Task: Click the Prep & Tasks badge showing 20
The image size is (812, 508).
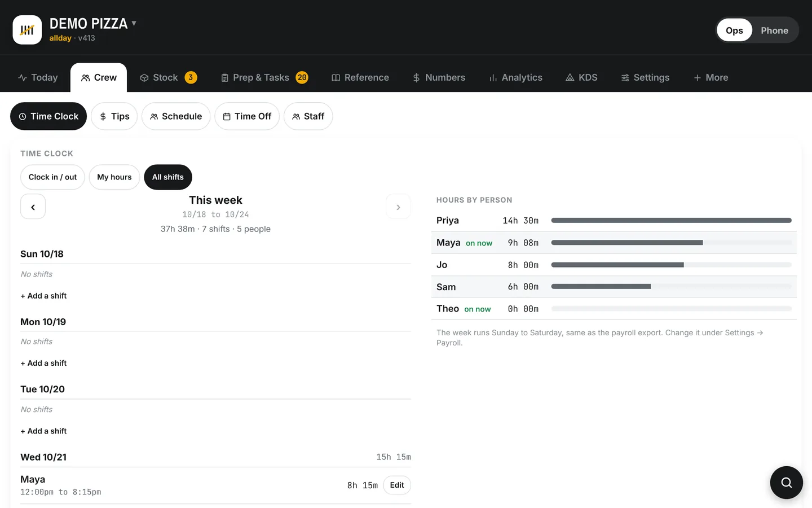Action: coord(302,77)
